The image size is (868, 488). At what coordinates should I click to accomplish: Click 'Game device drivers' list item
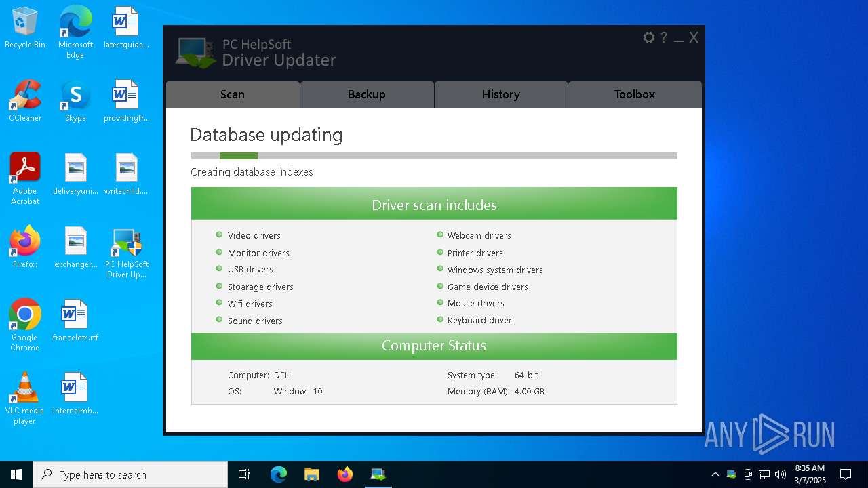pyautogui.click(x=488, y=287)
